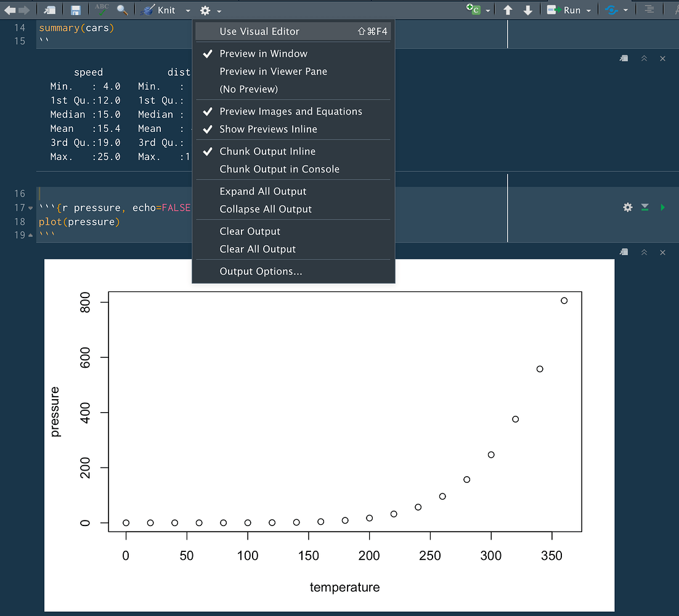This screenshot has height=616, width=679.
Task: Open chunk options gear beside pressure chunk
Action: click(x=627, y=208)
